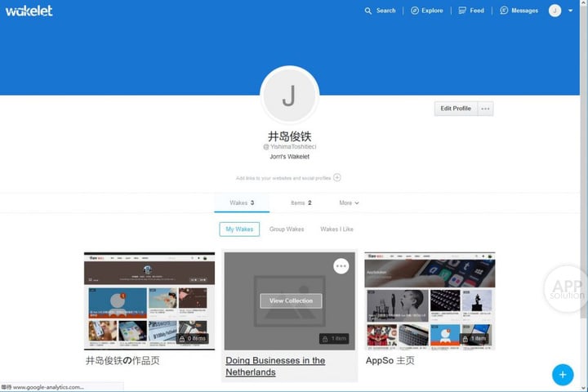Click the lock icon on the AppSo card
This screenshot has height=392, width=588.
465,339
